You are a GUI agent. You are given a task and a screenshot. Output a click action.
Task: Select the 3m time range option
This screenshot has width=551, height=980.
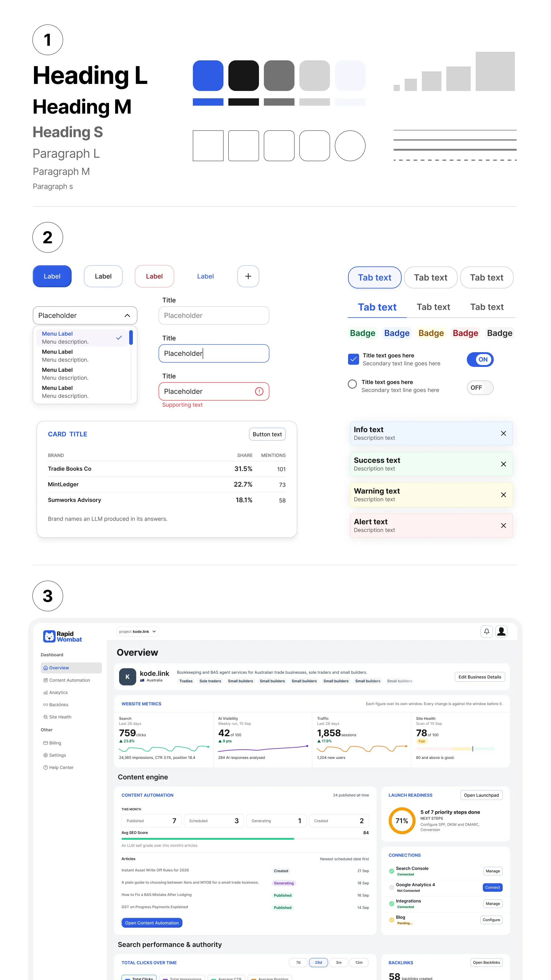(x=339, y=963)
